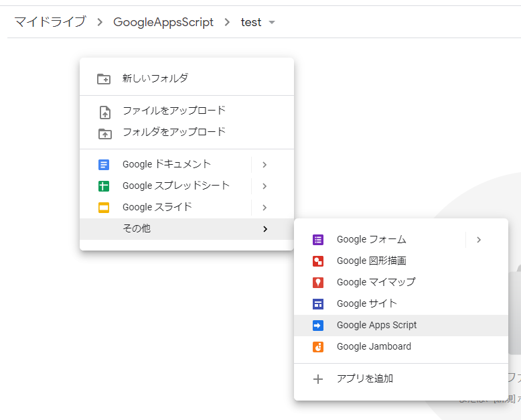
Task: Click the green Google Sheets icon
Action: click(104, 186)
